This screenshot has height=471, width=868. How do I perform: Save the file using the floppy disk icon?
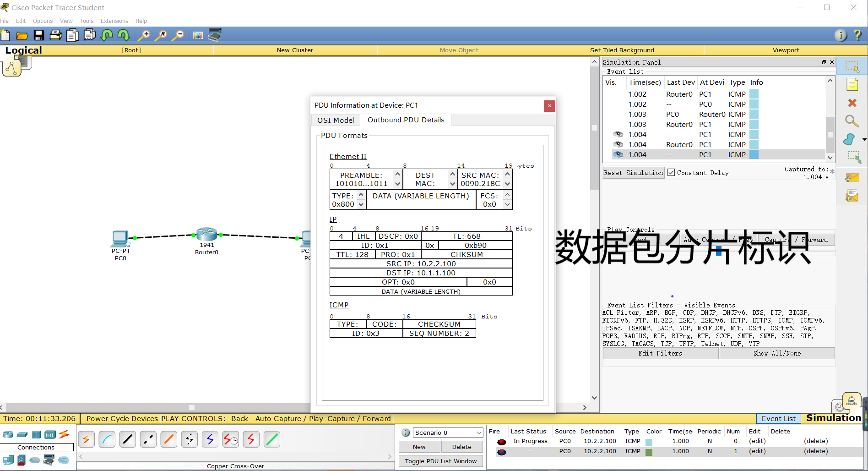coord(39,35)
